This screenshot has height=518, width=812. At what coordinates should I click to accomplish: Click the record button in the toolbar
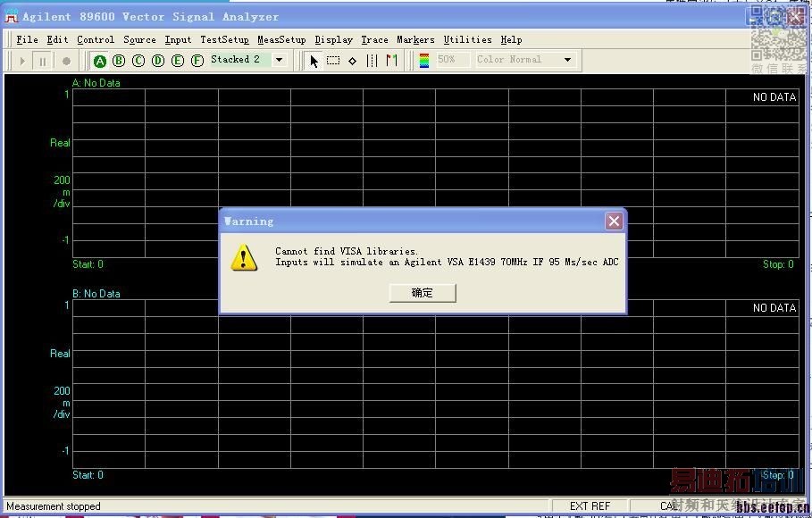tap(66, 61)
